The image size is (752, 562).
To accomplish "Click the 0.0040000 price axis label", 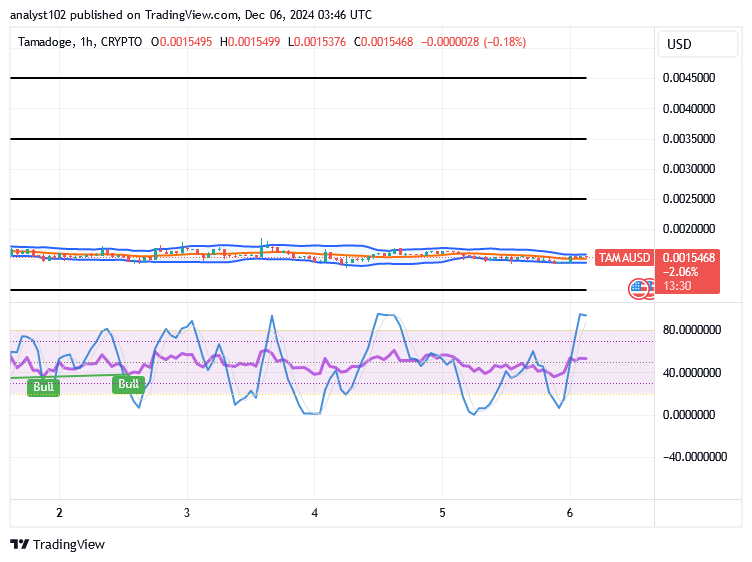I will (689, 109).
